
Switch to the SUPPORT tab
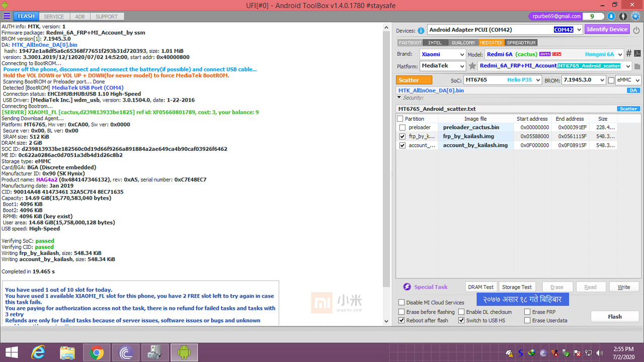107,17
